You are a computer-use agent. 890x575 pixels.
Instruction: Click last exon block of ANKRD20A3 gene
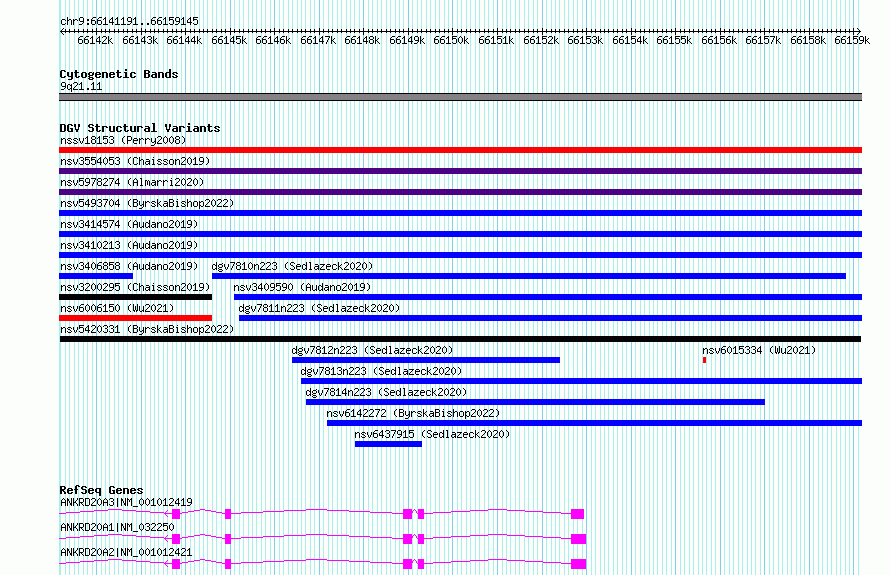click(x=578, y=514)
